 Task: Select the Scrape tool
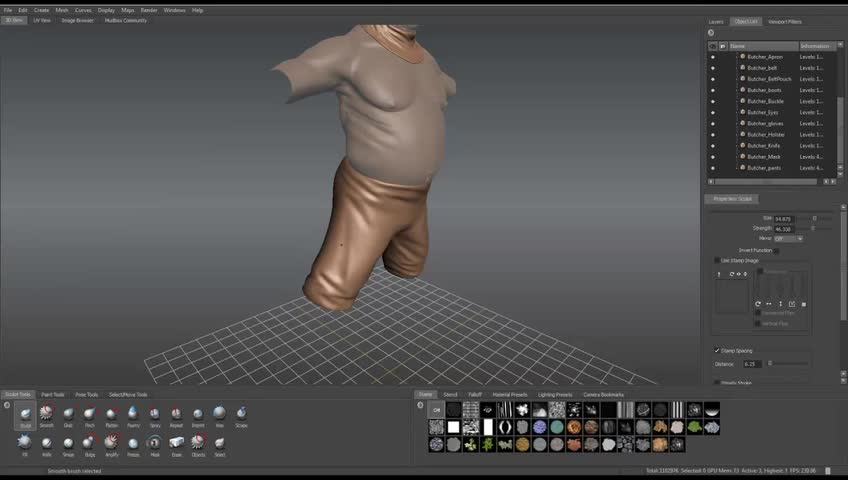[x=241, y=416]
